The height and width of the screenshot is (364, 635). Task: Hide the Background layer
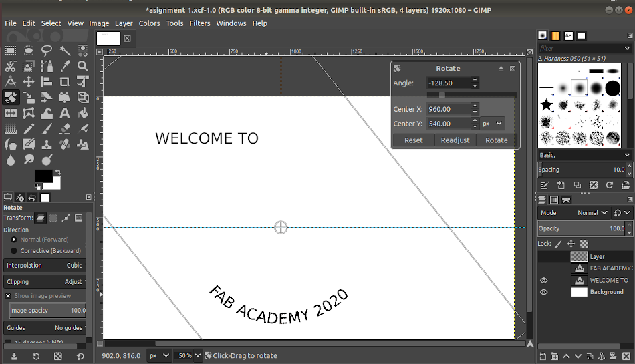tap(544, 292)
